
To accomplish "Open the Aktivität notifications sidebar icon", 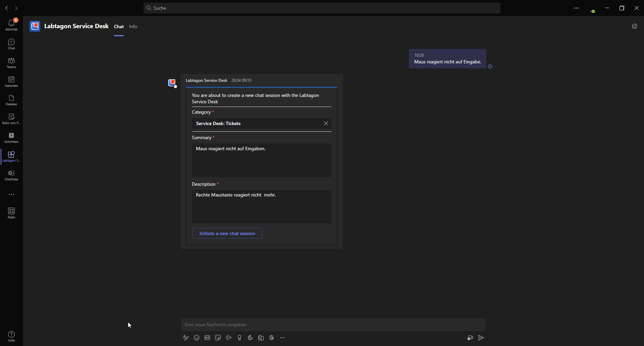I will 11,25.
